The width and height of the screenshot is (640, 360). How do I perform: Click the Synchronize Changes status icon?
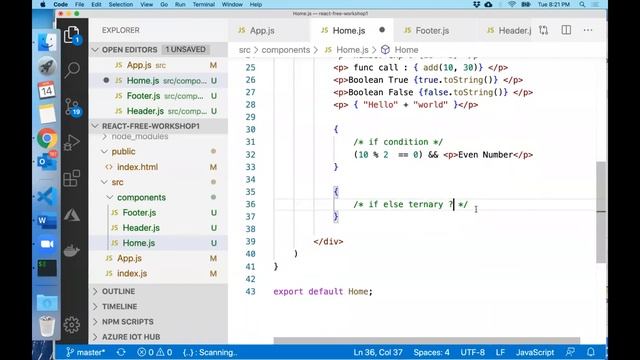[121, 352]
